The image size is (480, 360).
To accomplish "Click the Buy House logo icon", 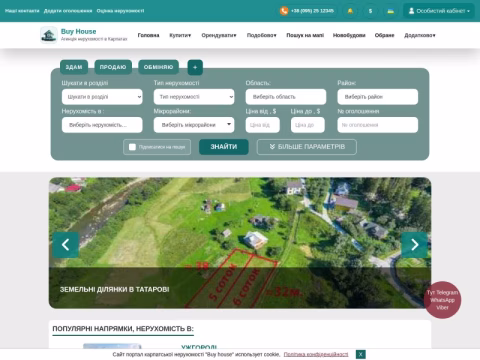I will pyautogui.click(x=49, y=35).
